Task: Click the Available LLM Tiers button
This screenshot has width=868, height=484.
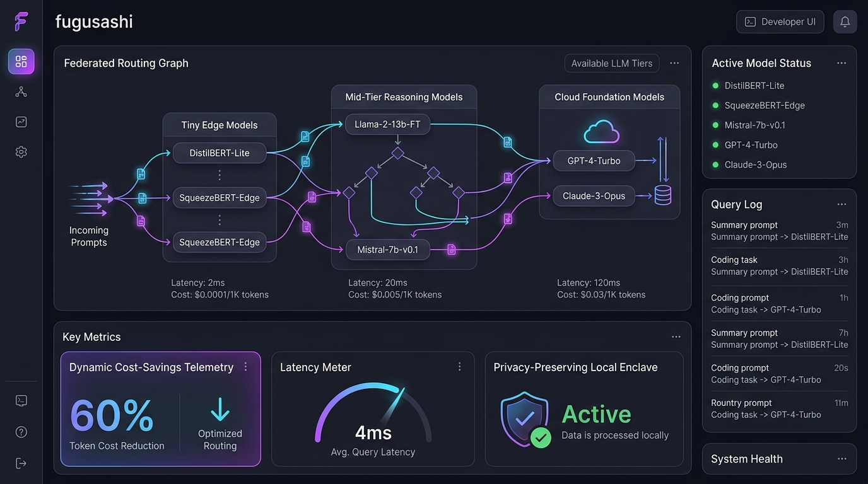Action: (612, 63)
